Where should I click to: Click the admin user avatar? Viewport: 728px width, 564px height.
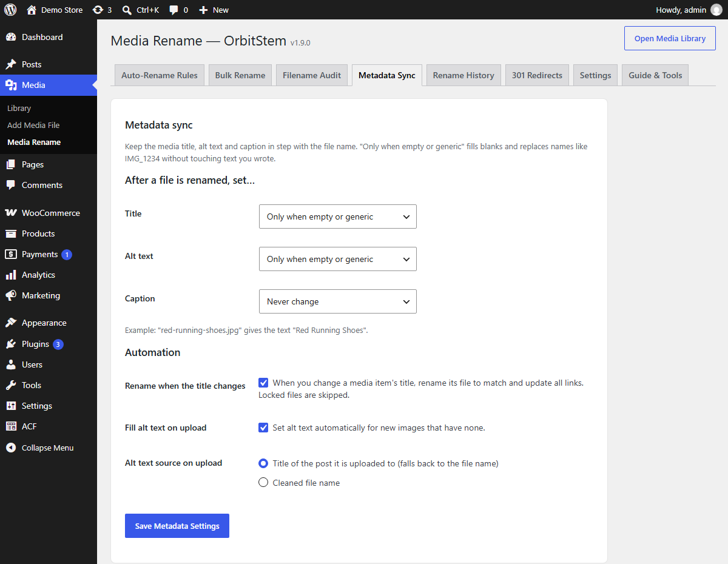[x=716, y=10]
